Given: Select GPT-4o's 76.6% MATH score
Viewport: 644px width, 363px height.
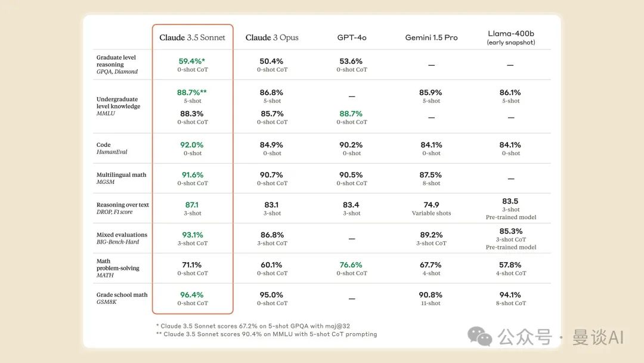Looking at the screenshot, I should [352, 265].
